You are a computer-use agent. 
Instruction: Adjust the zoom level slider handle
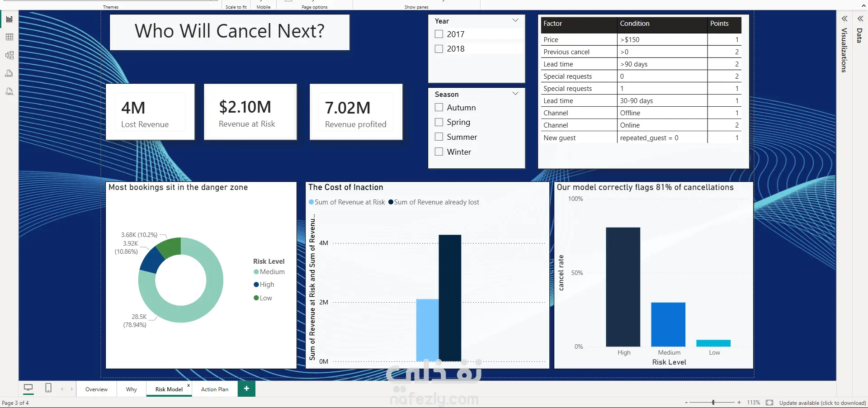point(713,402)
